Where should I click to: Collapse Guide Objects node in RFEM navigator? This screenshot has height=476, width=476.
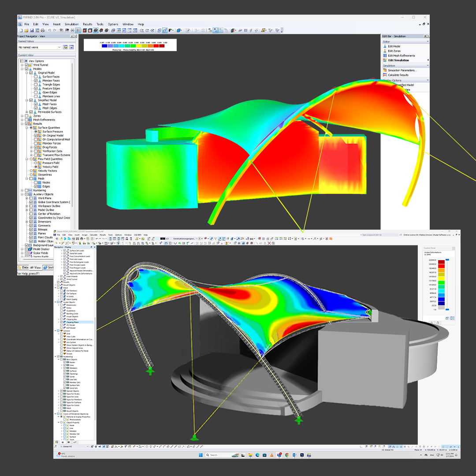click(x=56, y=302)
